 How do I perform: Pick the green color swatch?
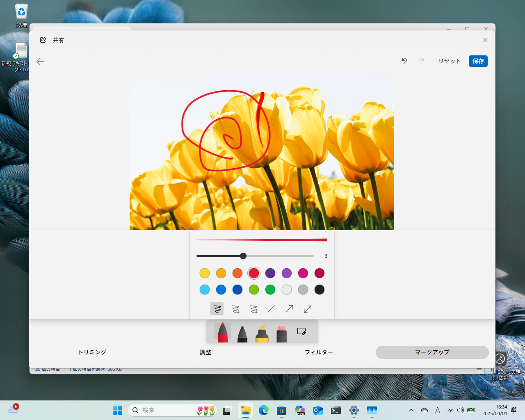point(270,290)
